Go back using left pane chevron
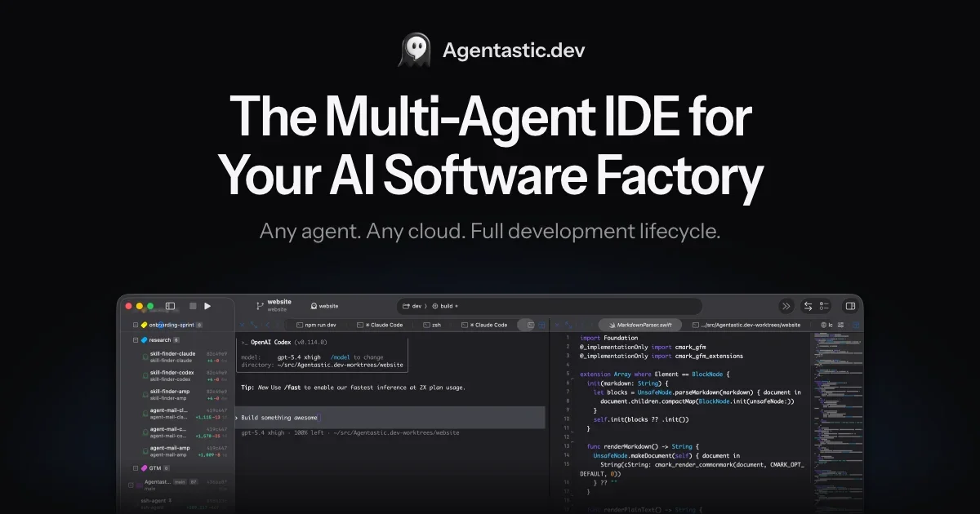 [267, 325]
